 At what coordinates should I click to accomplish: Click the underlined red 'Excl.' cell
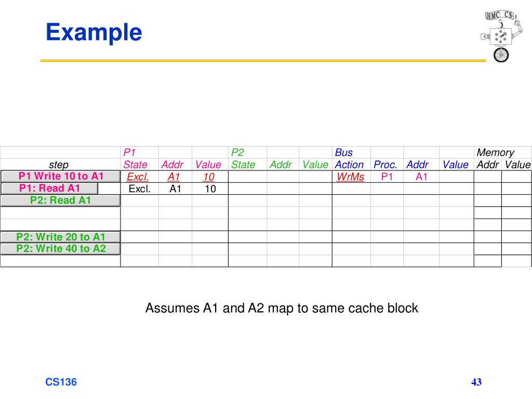tap(138, 177)
